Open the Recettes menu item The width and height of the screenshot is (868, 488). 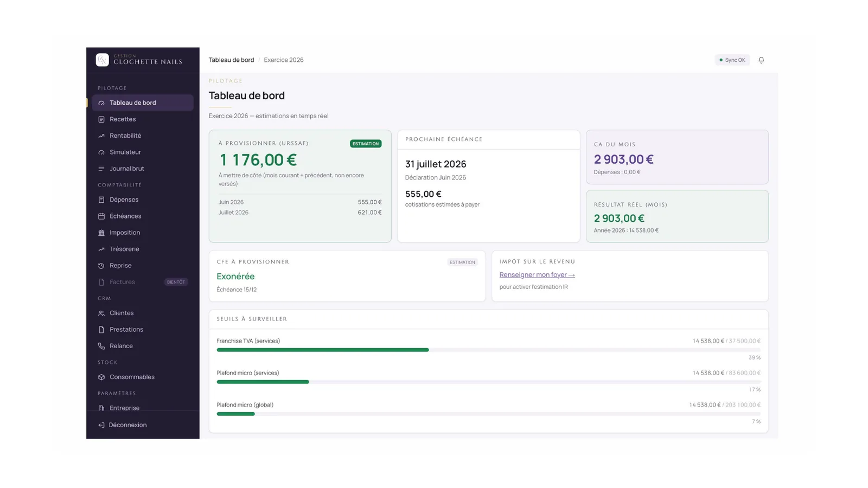coord(143,119)
